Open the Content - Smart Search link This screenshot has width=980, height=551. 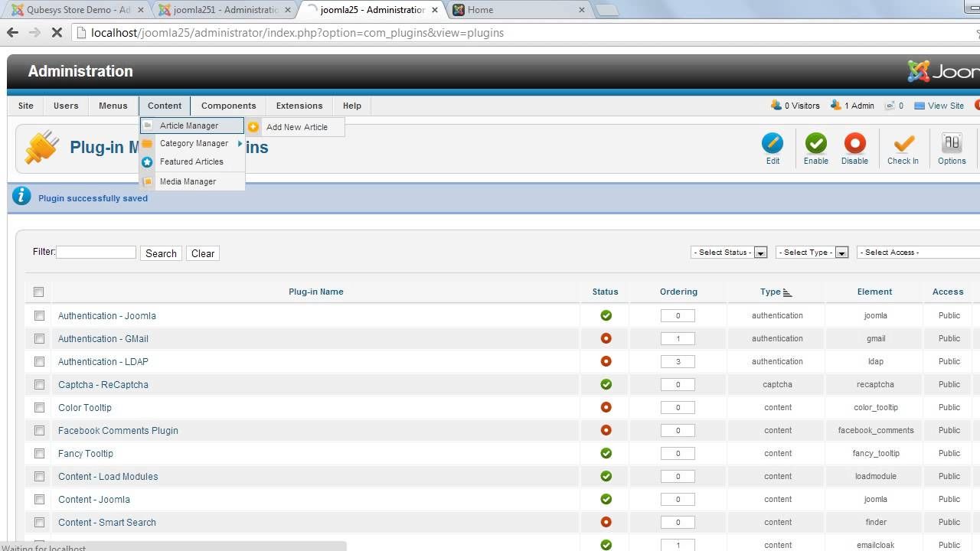point(107,522)
